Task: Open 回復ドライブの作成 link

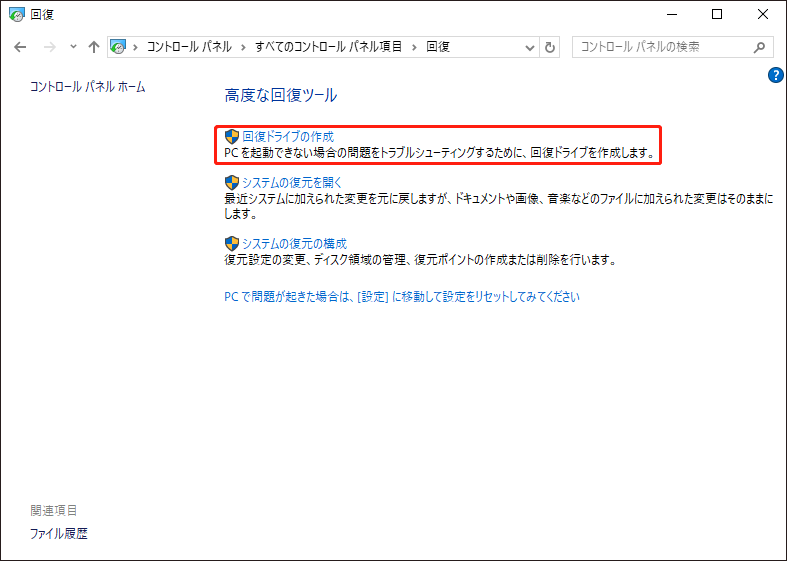Action: pos(288,136)
